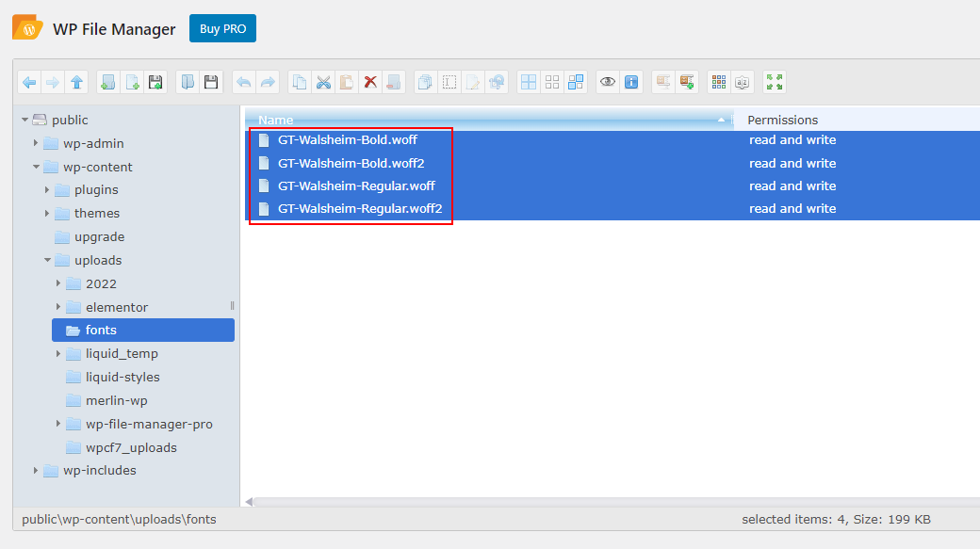
Task: Click the Buy PRO button
Action: coord(222,28)
